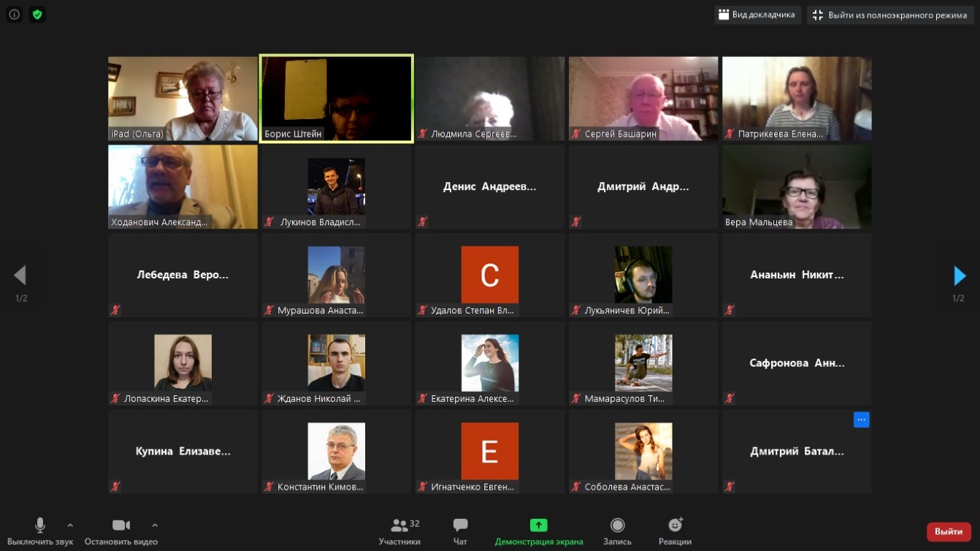Click the green encryption shield icon
This screenshot has width=980, height=551.
pyautogui.click(x=37, y=15)
